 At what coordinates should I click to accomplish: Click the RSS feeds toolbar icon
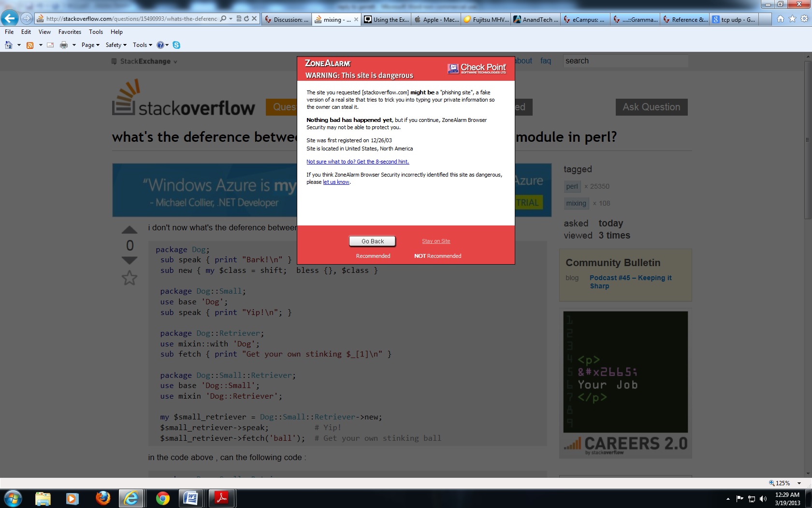30,45
